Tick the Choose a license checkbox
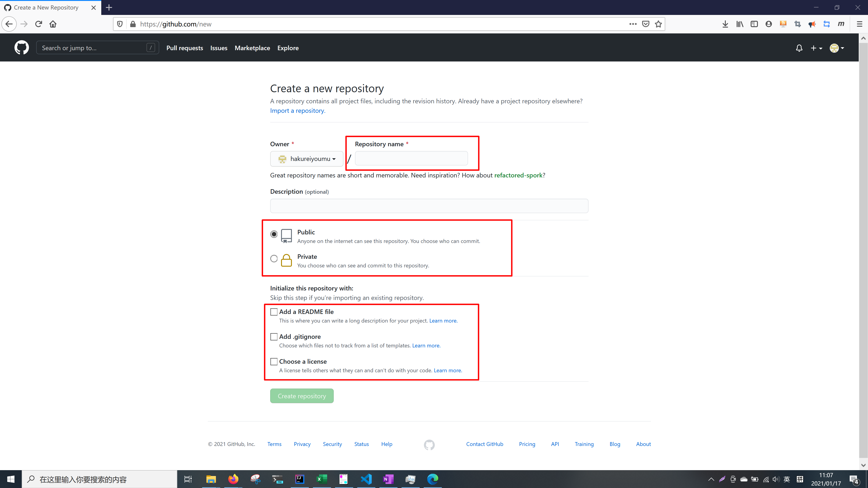 coord(274,362)
